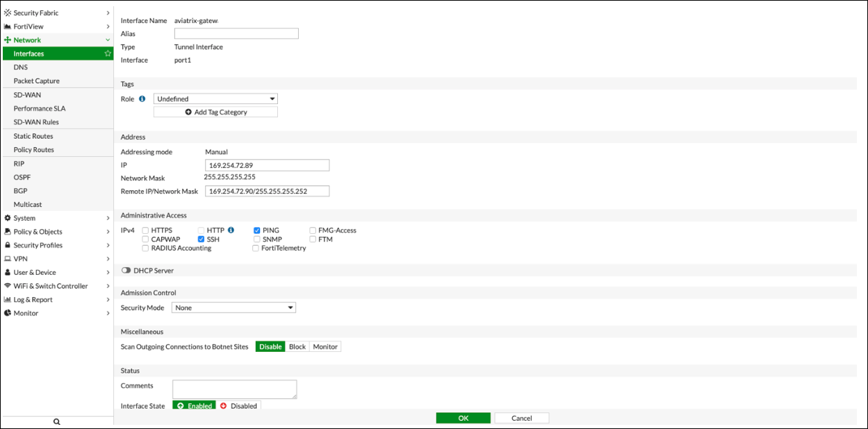Screen dimensions: 868x429
Task: Enable the HTTPS administrative access checkbox
Action: tap(145, 230)
